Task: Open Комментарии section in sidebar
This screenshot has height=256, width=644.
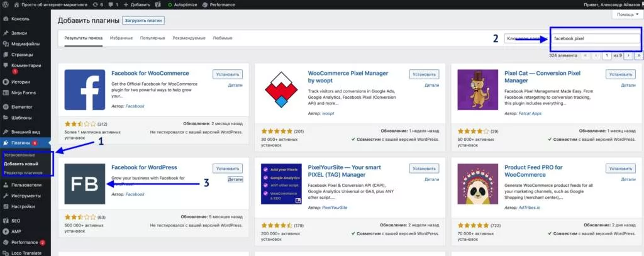Action: (x=25, y=67)
